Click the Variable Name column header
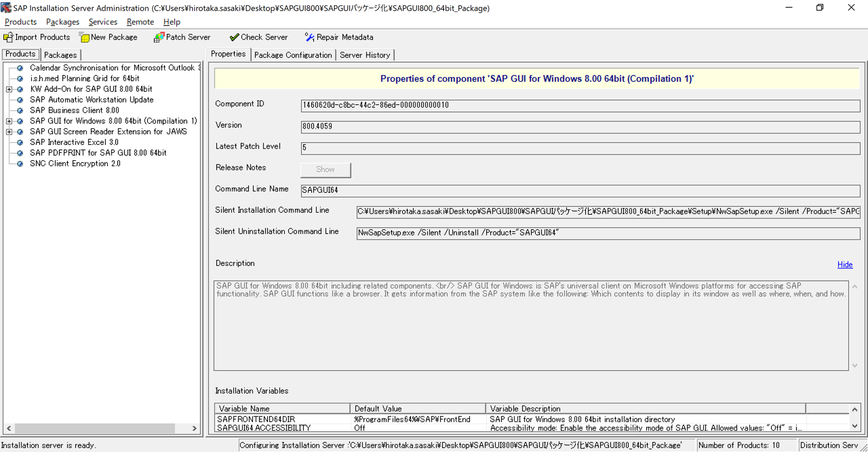Viewport: 868px width, 452px height. (282, 408)
